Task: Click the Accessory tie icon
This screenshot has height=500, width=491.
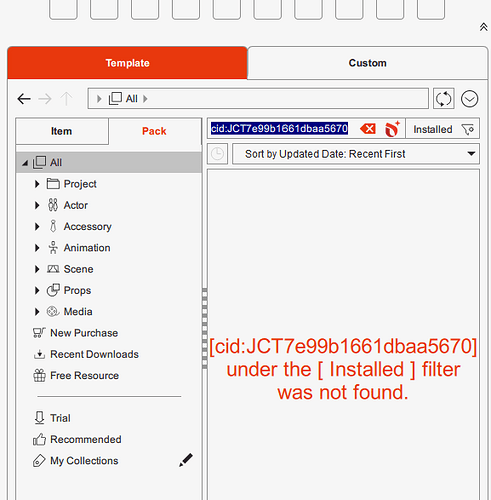Action: click(53, 226)
